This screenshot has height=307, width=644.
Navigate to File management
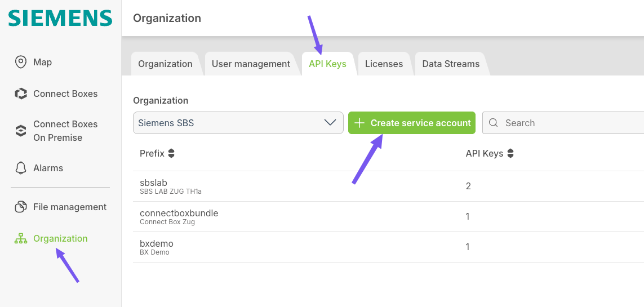coord(70,207)
